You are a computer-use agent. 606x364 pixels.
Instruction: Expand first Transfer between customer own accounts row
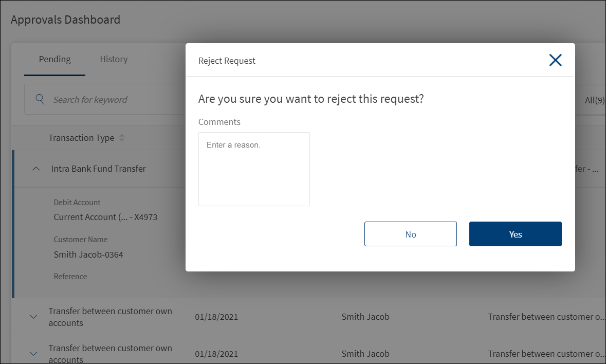33,317
